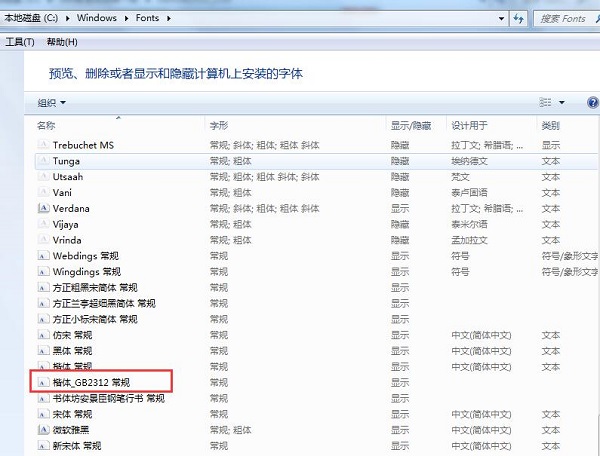This screenshot has width=600, height=456.
Task: Click 埃纳德文 in the Tunga row
Action: [470, 161]
